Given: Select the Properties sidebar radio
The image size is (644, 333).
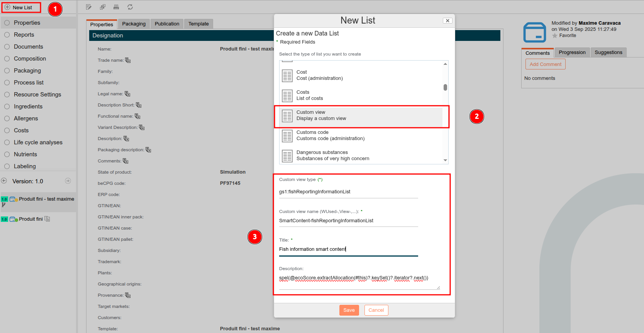Looking at the screenshot, I should point(7,23).
